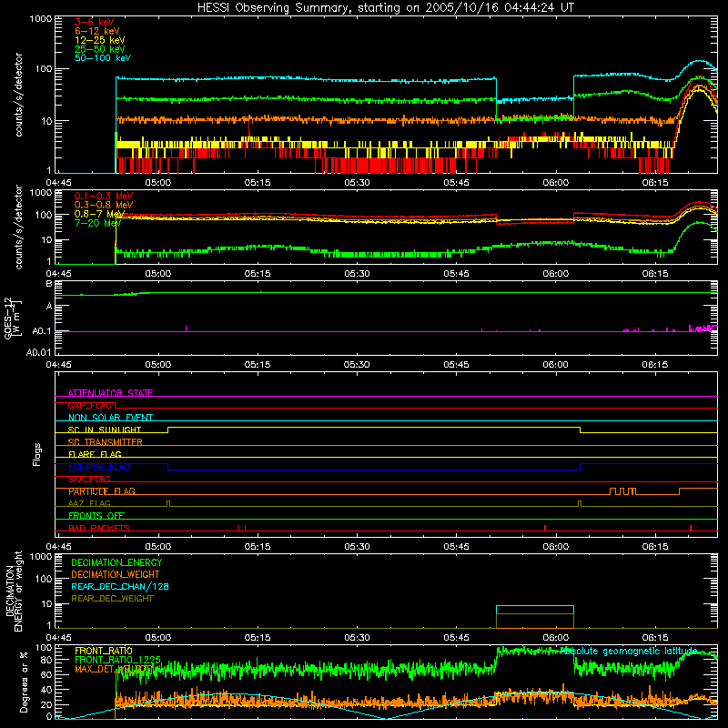Click the 0.8-7 MeV legend label
The width and height of the screenshot is (728, 728).
coord(100,214)
